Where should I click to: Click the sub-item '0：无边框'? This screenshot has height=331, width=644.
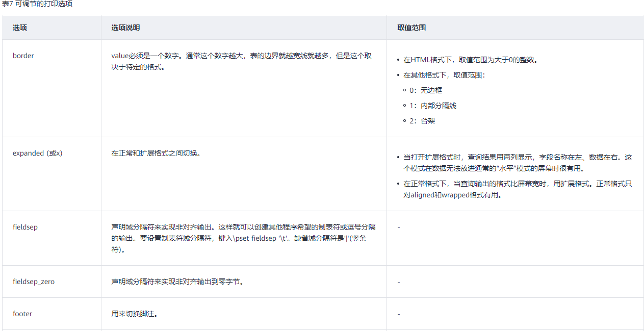point(426,90)
